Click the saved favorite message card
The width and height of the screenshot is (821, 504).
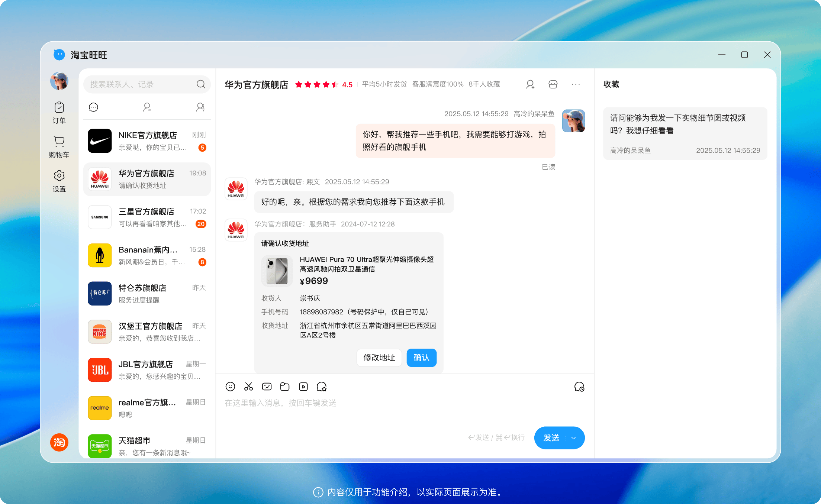tap(685, 133)
